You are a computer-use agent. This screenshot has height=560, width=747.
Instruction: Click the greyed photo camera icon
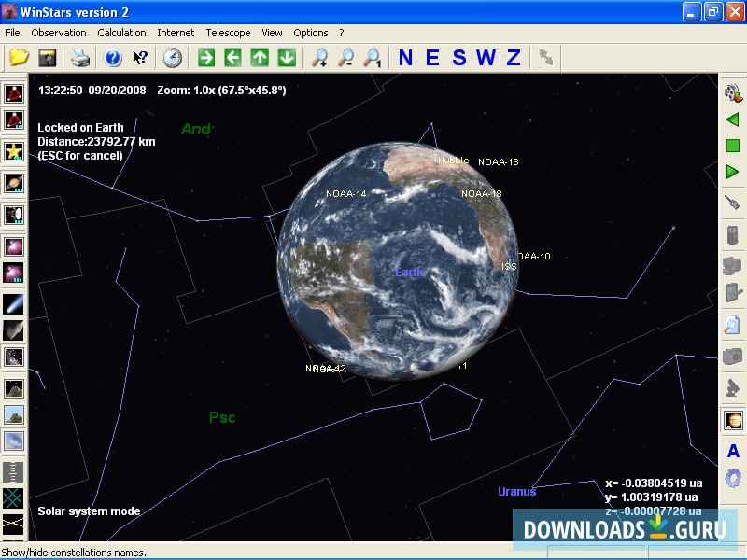click(733, 357)
